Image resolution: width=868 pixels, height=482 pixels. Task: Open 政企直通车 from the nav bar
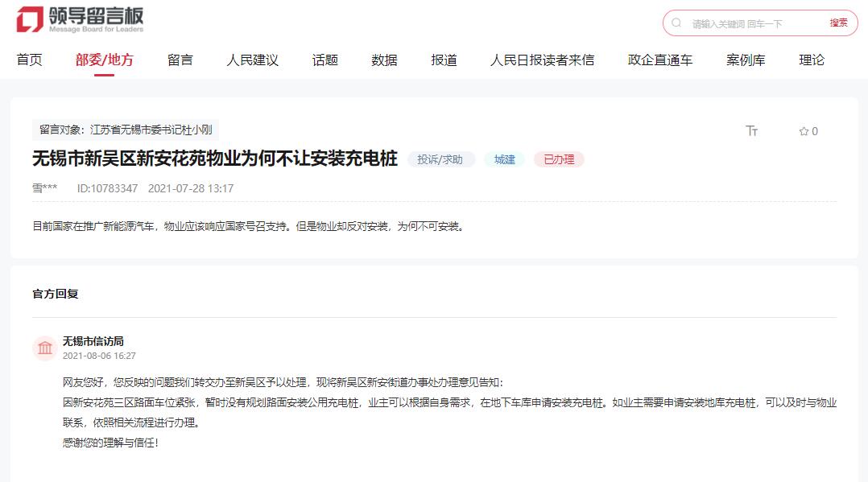(x=660, y=60)
